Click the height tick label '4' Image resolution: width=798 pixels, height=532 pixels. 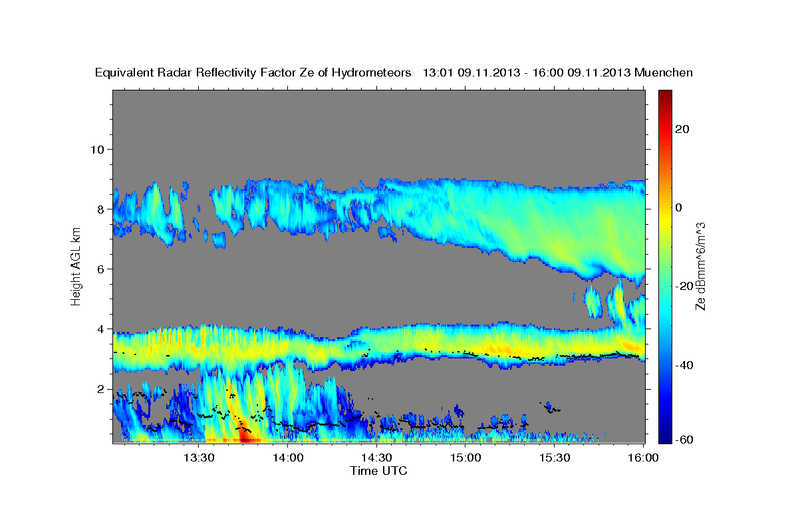pos(101,329)
